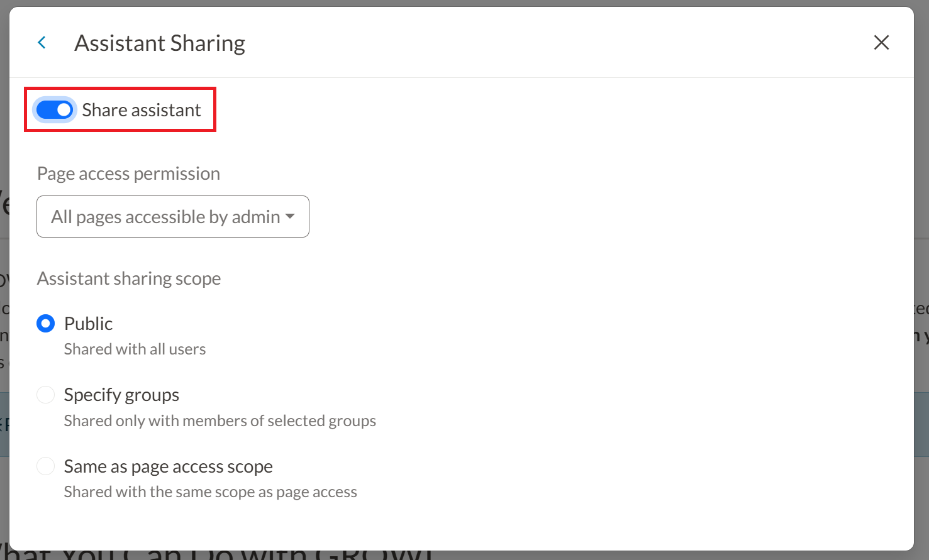The image size is (929, 560).
Task: Click 'Shared with the same scope as page access'
Action: coord(211,491)
